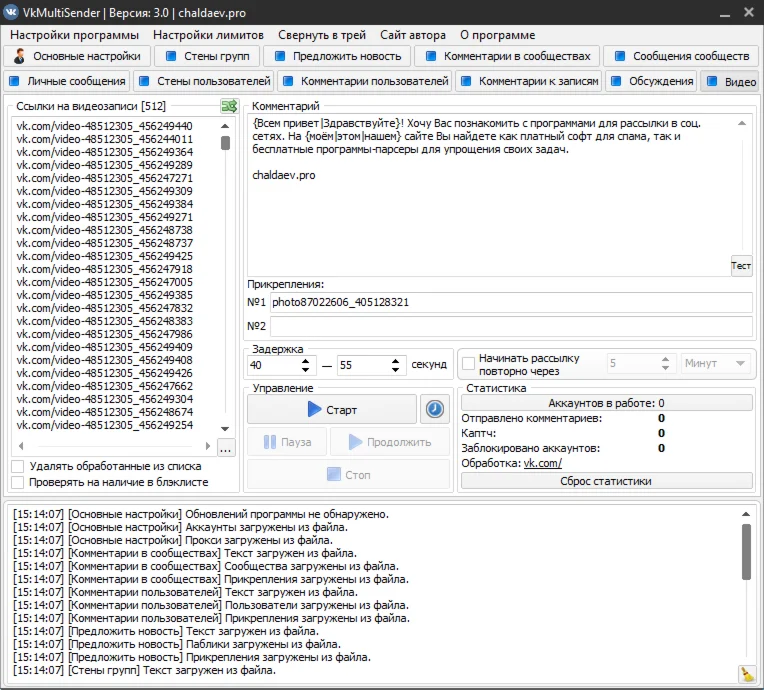The width and height of the screenshot is (764, 690).
Task: Open the vk.com/ processing link
Action: pyautogui.click(x=542, y=463)
